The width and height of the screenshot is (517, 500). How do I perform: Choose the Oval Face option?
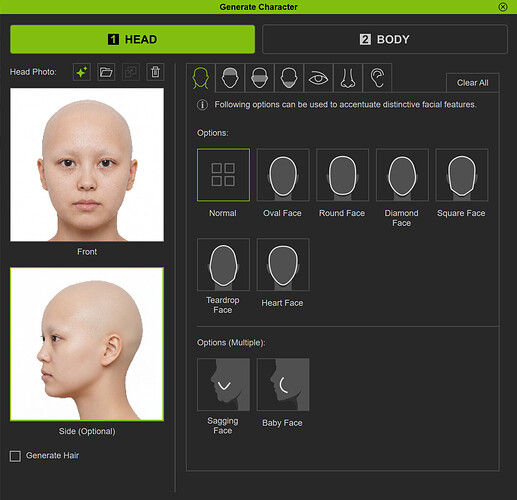(283, 175)
